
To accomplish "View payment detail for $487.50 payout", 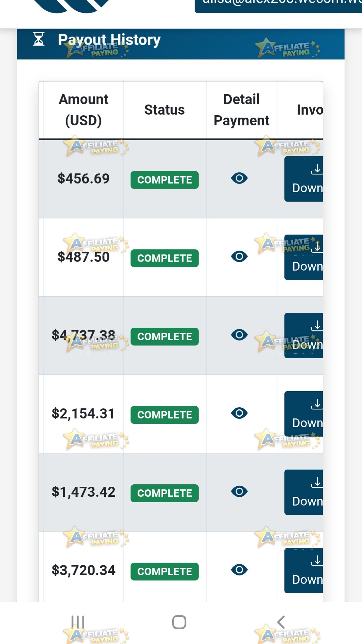I will coord(239,256).
